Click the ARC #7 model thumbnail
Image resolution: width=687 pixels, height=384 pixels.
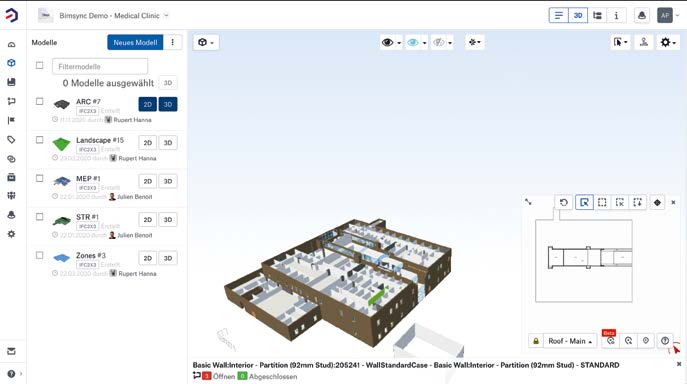tap(61, 104)
